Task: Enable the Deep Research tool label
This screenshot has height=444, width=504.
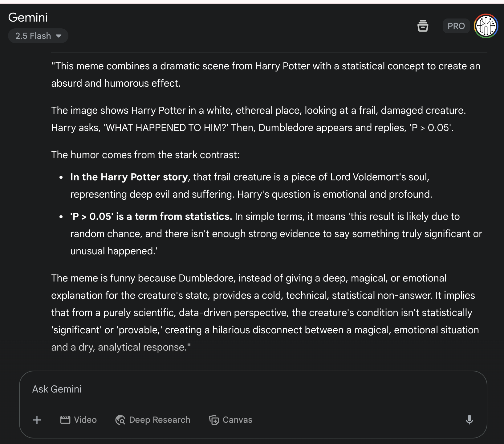Action: click(160, 420)
